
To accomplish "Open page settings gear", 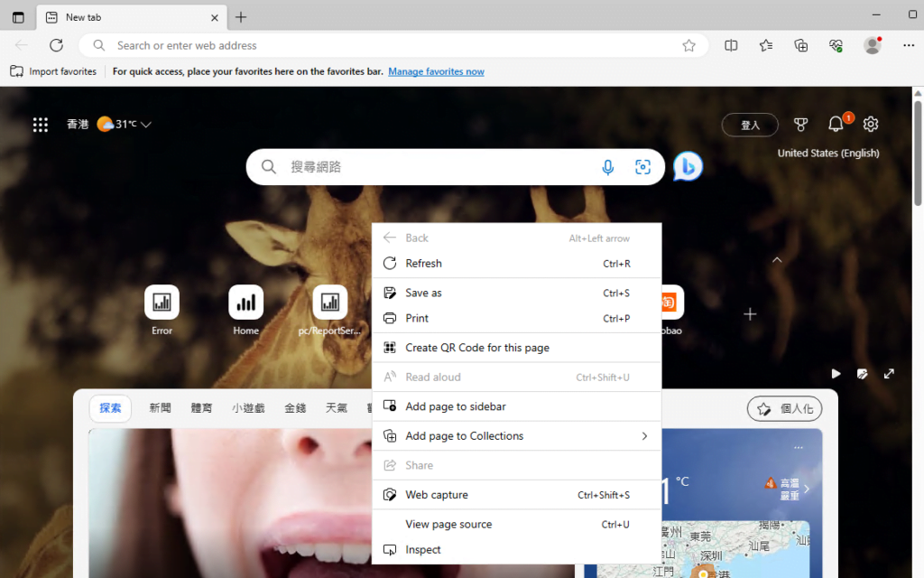I will click(x=871, y=124).
